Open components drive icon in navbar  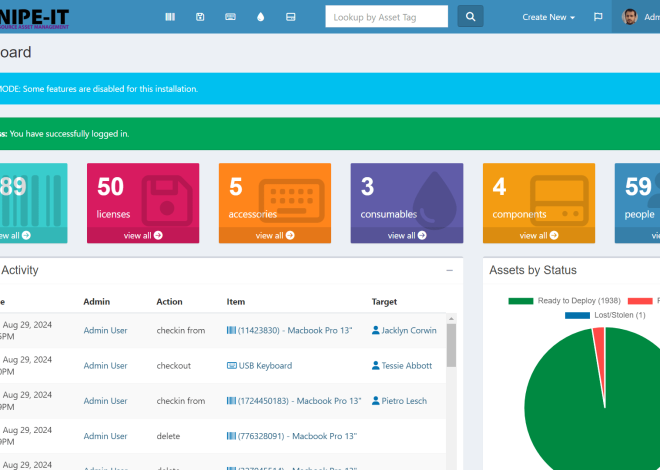coord(290,17)
